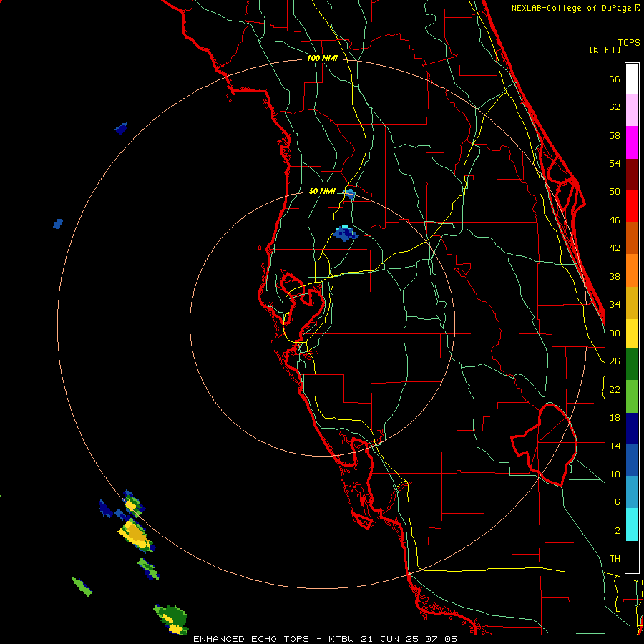Click the [K FT] units label
644x644 pixels.
[605, 50]
